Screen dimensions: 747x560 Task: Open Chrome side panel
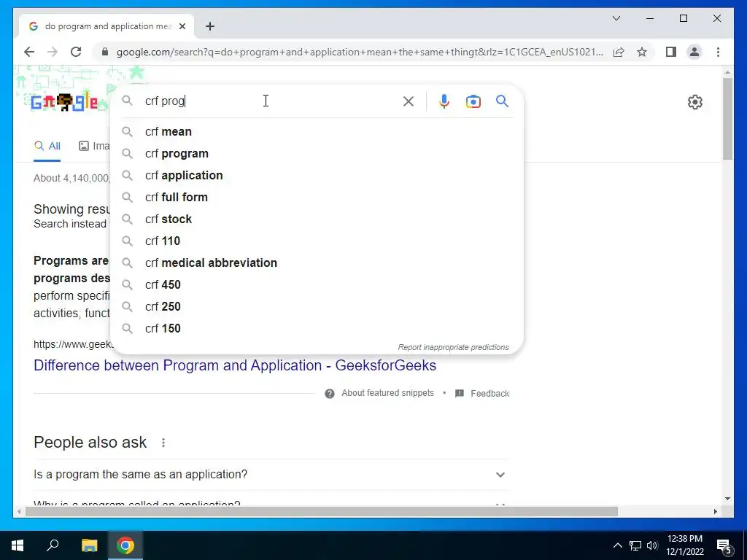[671, 52]
